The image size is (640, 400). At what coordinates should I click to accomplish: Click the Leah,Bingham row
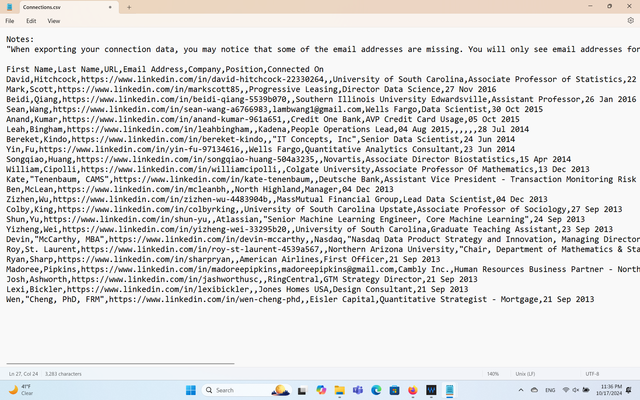(267, 129)
